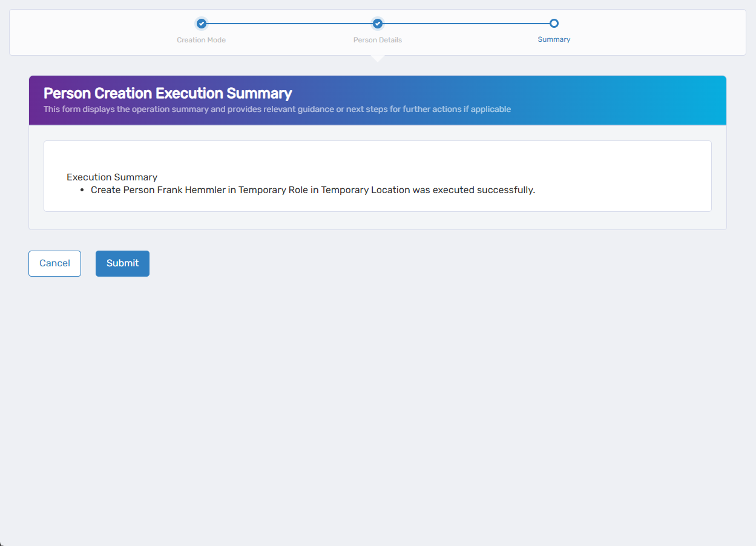Click the words Temporary Role in result

[x=272, y=190]
